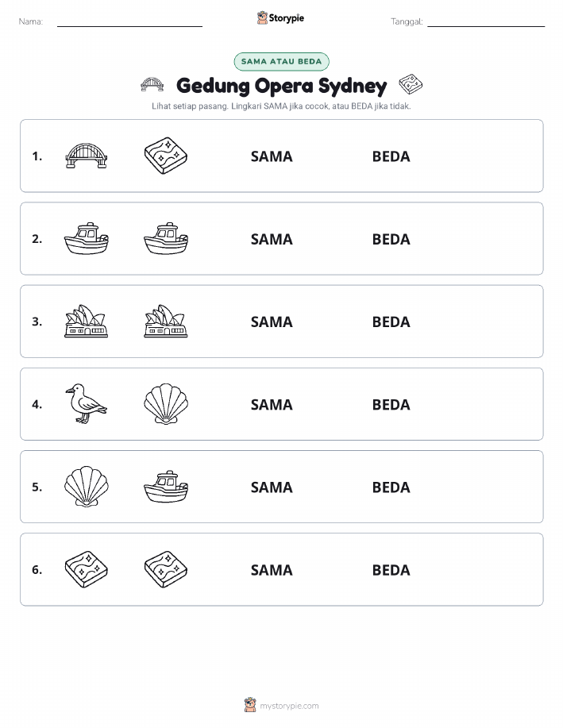Image resolution: width=563 pixels, height=728 pixels.
Task: Select the right opera house icon in row 3
Action: tap(166, 321)
